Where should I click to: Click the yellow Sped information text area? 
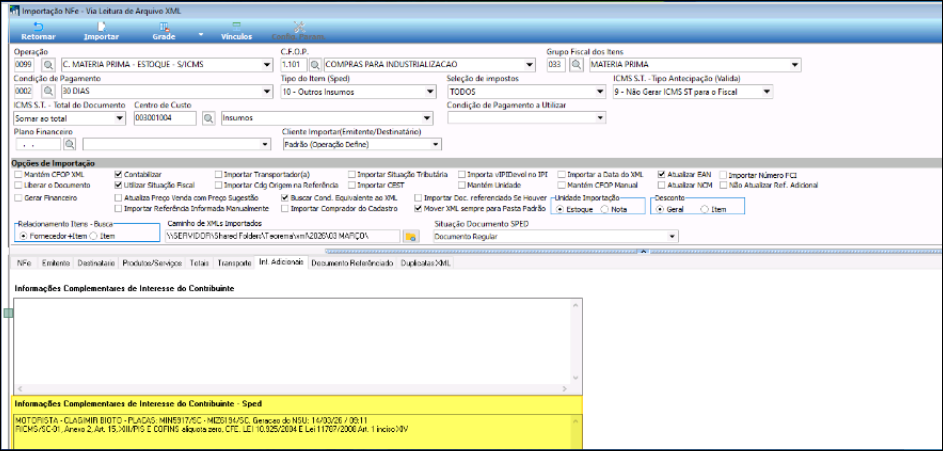[x=295, y=430]
